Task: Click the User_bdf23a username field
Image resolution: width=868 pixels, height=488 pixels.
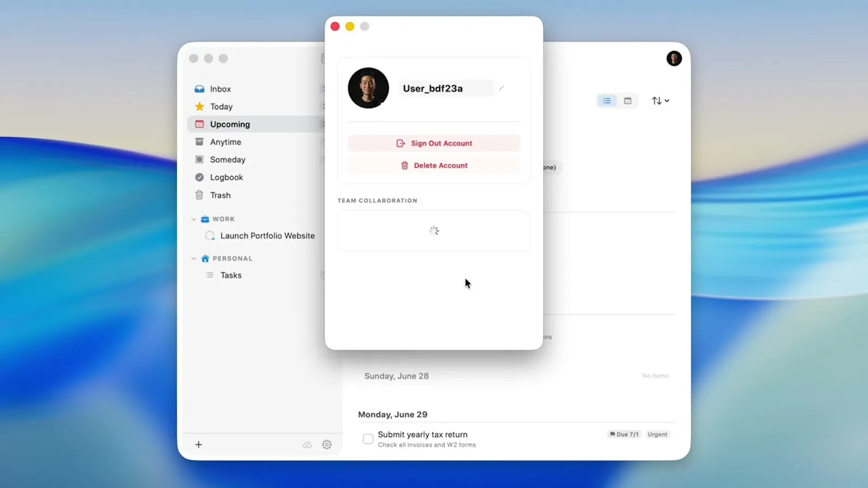Action: tap(446, 88)
